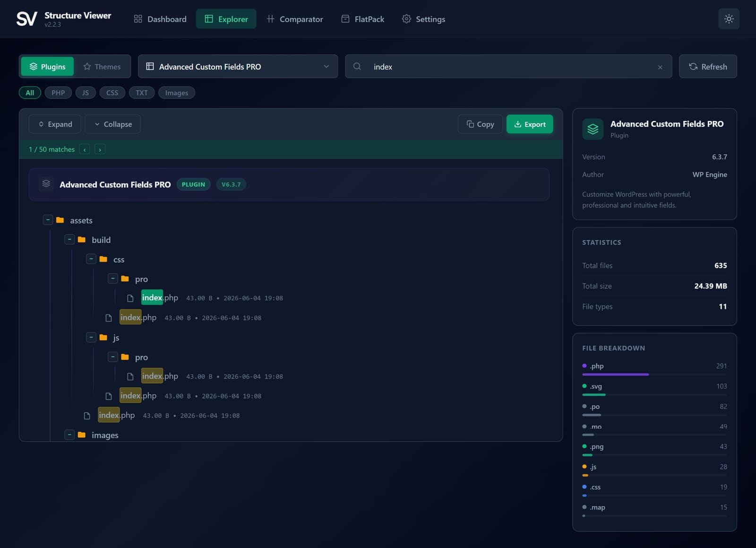Viewport: 756px width, 548px height.
Task: Open the Advanced Custom Fields PRO dropdown
Action: coord(238,67)
